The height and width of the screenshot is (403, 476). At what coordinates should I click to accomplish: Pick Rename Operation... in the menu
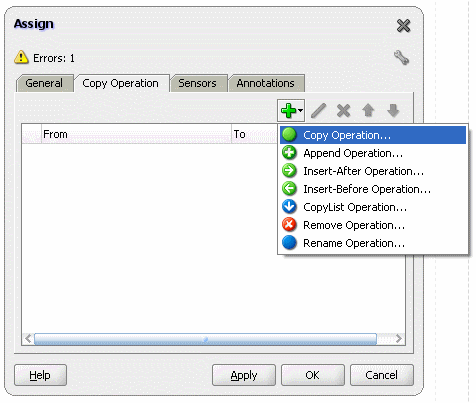(x=373, y=243)
